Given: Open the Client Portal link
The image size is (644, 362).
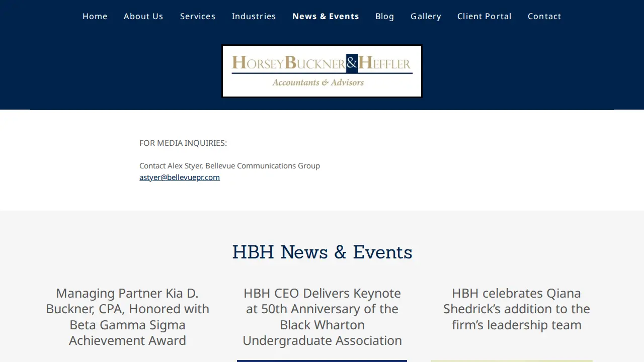Looking at the screenshot, I should coord(485,16).
